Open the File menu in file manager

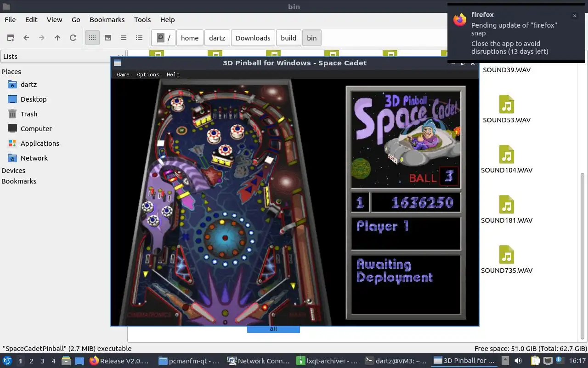click(10, 20)
